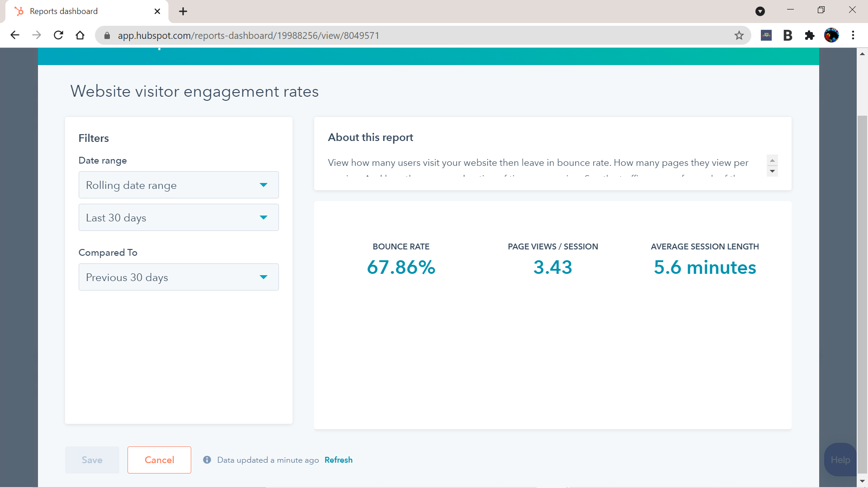Open the Extensions puzzle icon
This screenshot has height=488, width=868.
pos(809,35)
